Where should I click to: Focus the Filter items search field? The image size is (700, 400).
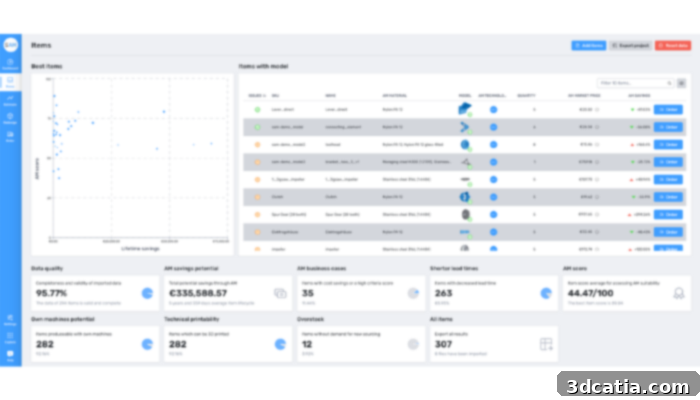(635, 83)
